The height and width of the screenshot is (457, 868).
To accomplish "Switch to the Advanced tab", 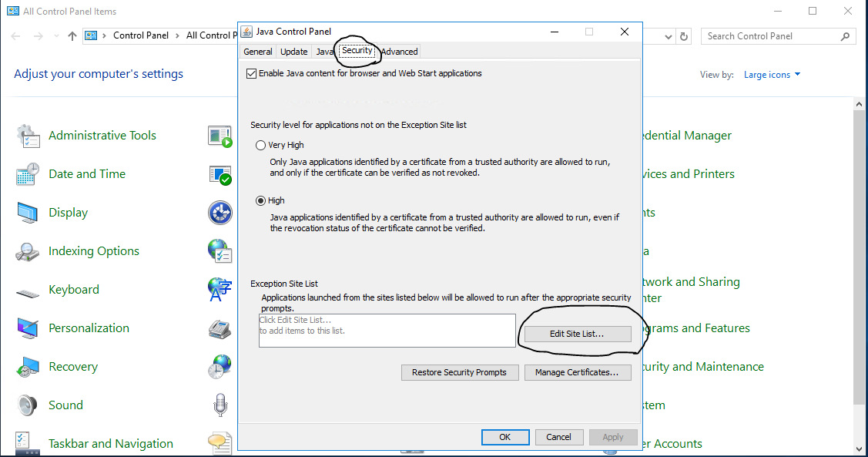I will [x=399, y=52].
